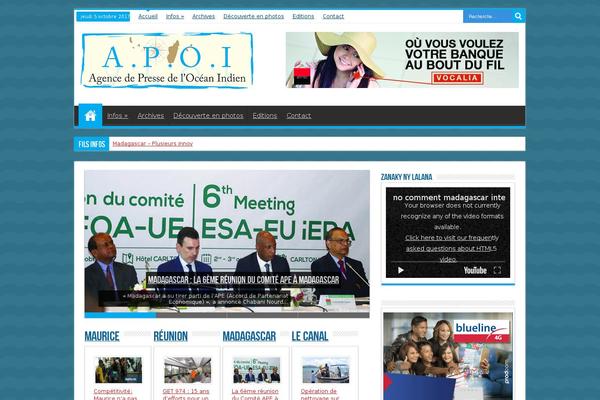
Task: Open Maurice article thumbnail
Action: pyautogui.click(x=118, y=370)
